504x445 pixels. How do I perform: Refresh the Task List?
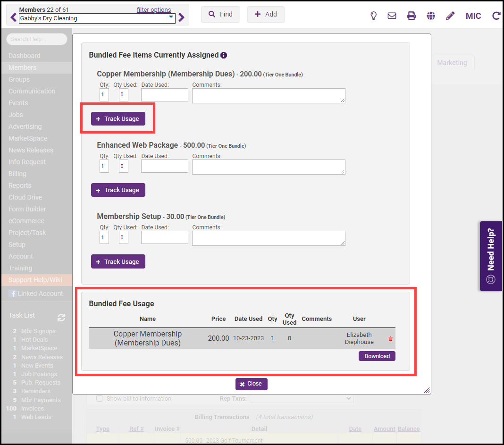pos(61,318)
